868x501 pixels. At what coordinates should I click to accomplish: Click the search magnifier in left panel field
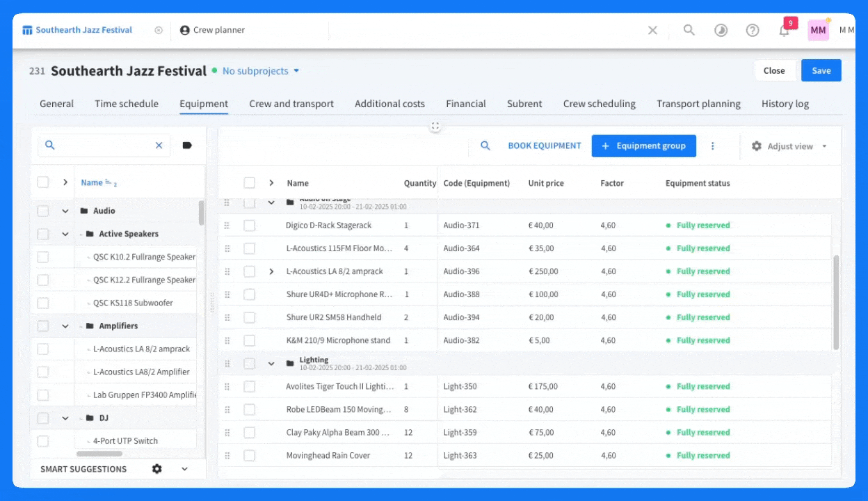tap(50, 145)
